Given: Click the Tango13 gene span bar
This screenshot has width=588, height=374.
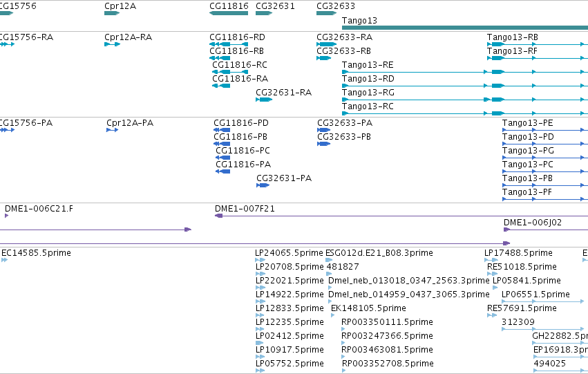Looking at the screenshot, I should pos(465,28).
